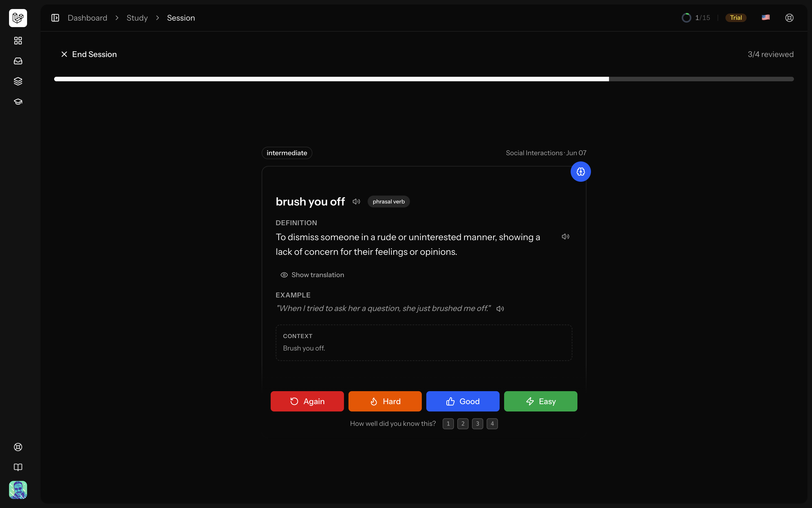Play the definition audio
Viewport: 812px width, 508px height.
click(x=565, y=237)
